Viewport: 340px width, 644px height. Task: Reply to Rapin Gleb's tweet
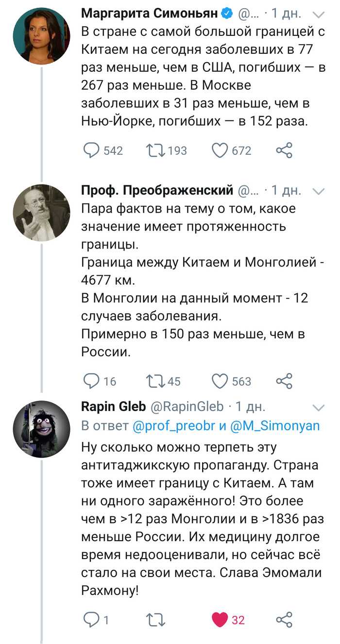click(92, 616)
